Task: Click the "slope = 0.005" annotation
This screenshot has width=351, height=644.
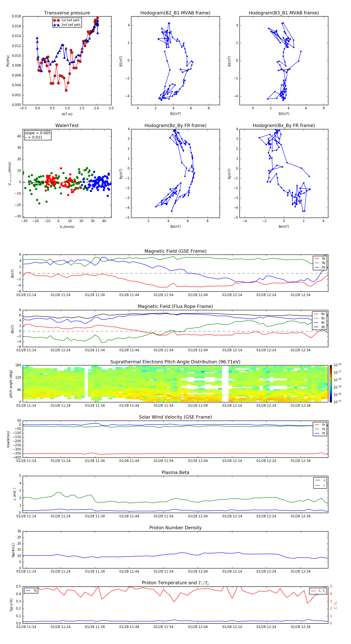Action: point(37,133)
